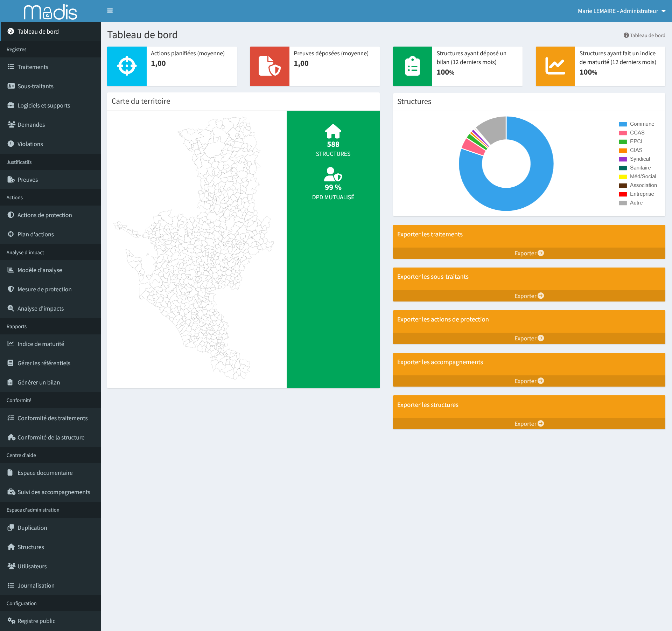Toggle Association legend entry
The width and height of the screenshot is (672, 631).
[638, 185]
